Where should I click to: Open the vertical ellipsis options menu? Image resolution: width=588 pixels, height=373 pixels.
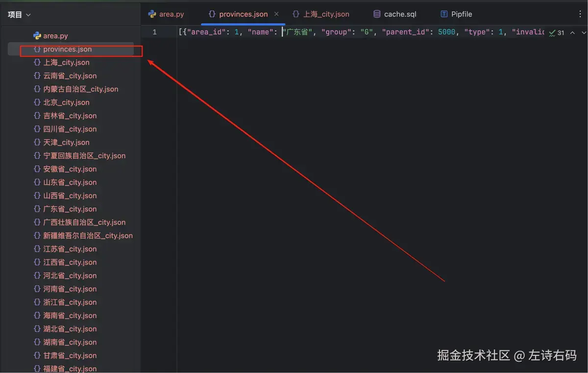click(x=580, y=14)
